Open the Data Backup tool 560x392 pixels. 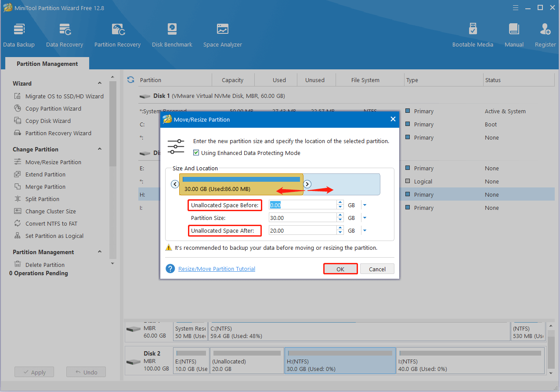19,35
